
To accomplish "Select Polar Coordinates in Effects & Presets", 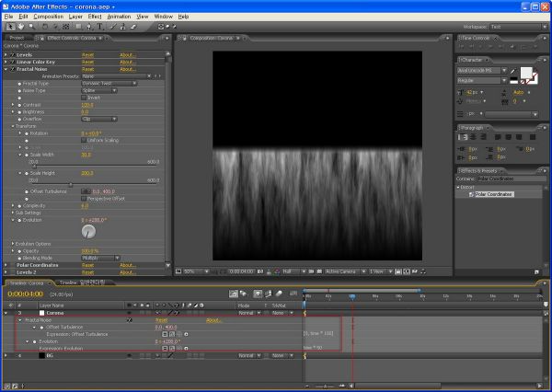I will (494, 194).
